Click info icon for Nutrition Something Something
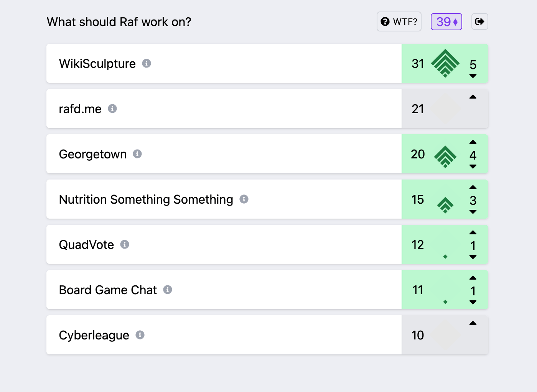This screenshot has width=537, height=392. [244, 199]
